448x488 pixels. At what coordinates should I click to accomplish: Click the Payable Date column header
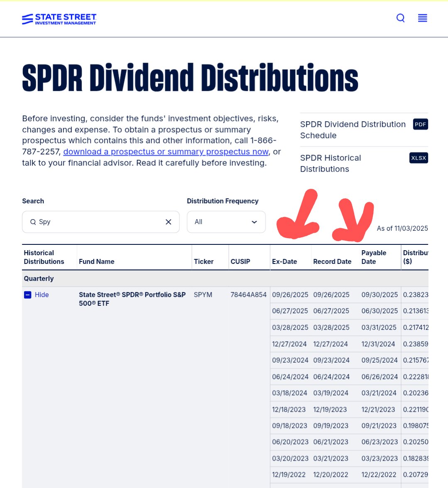pos(374,257)
